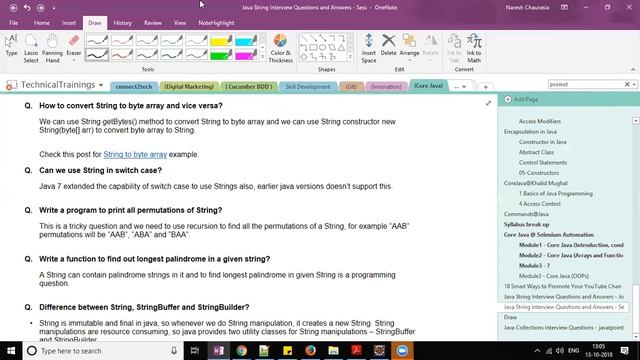Open the TechnicalTrainings notebook dropdown
640x360 pixels.
pos(101,85)
